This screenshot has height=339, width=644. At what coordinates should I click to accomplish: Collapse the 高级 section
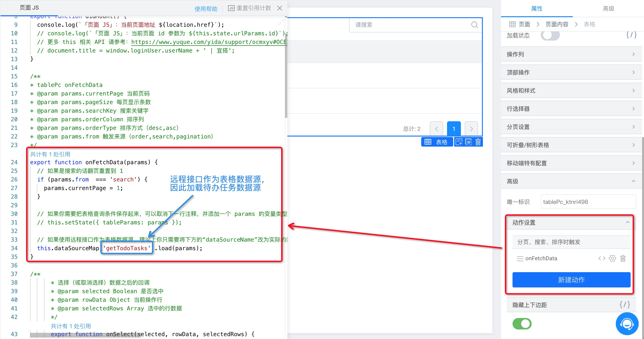tap(572, 181)
